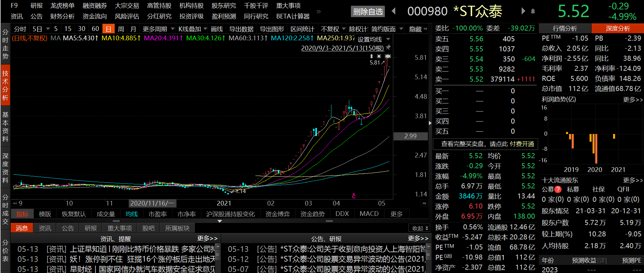Open the 画线 drawing tool
The height and width of the screenshot is (273, 644).
pyautogui.click(x=217, y=29)
